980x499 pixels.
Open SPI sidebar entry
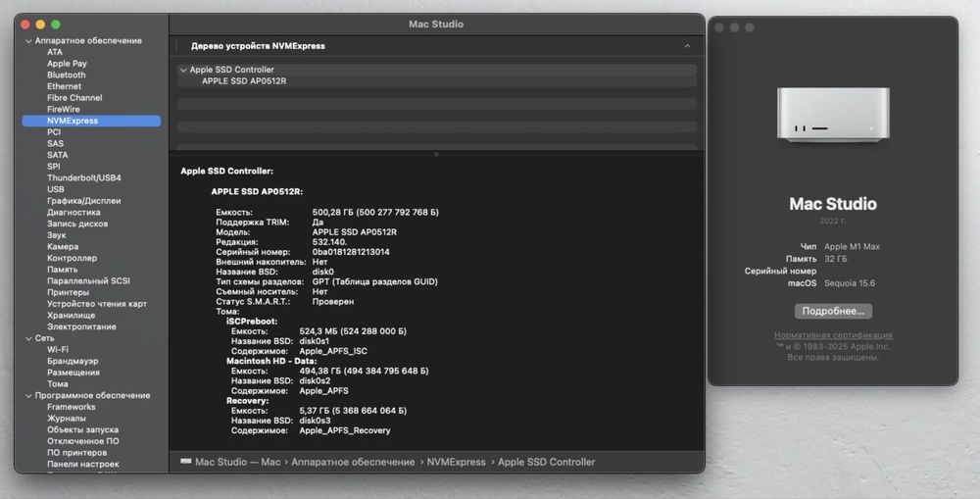point(54,167)
